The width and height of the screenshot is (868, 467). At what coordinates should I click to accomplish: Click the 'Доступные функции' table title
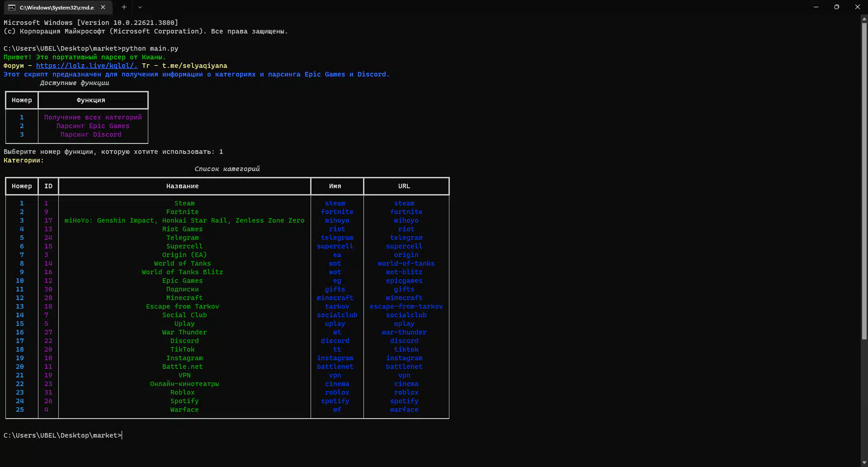coord(75,83)
